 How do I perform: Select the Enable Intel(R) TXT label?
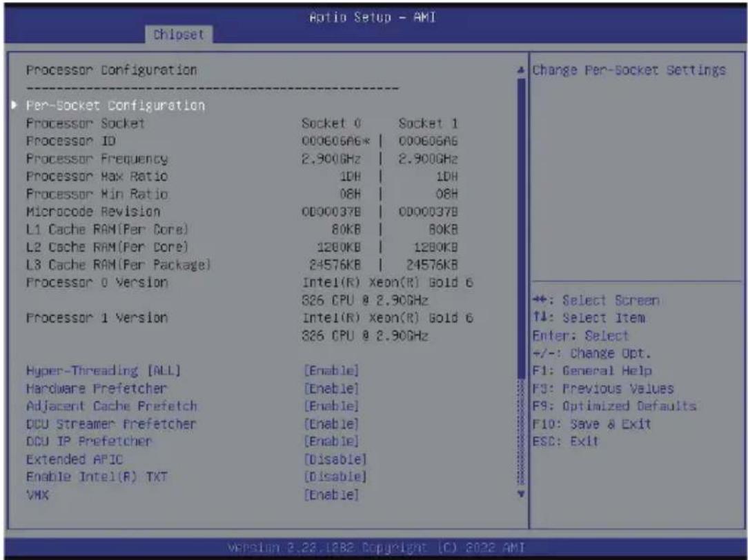tap(97, 477)
